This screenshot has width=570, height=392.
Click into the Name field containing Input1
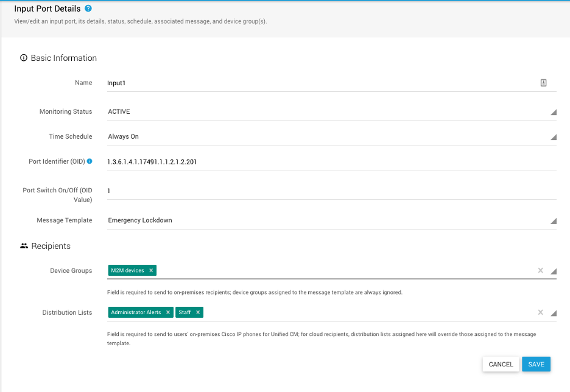[317, 83]
